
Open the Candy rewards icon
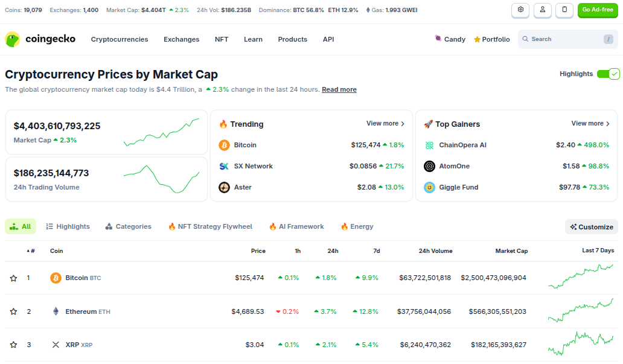coord(438,39)
